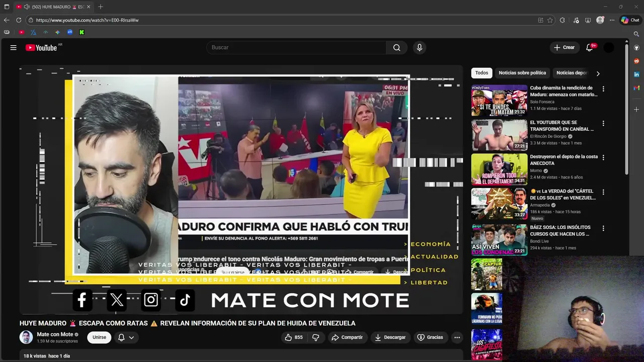
Task: Open notification bell dropdown beside Unirse
Action: [x=126, y=337]
